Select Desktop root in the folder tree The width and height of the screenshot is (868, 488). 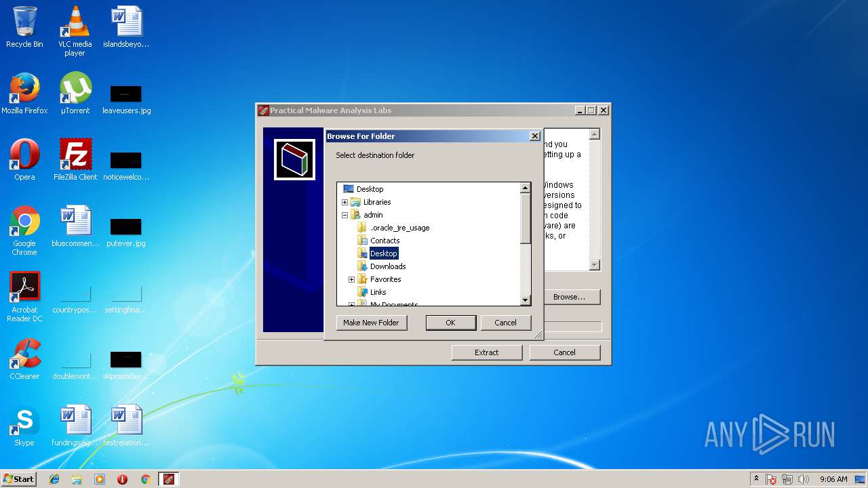370,189
